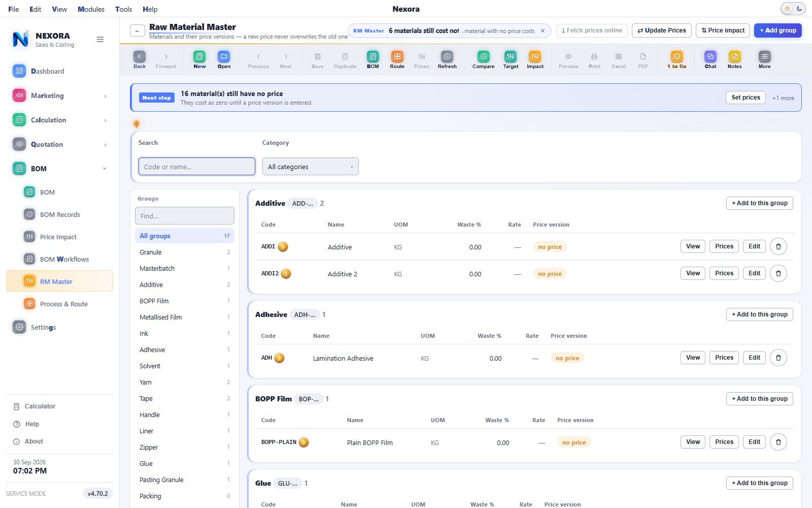Toggle the sidebar hamburger menu
This screenshot has height=508, width=812.
pos(100,40)
